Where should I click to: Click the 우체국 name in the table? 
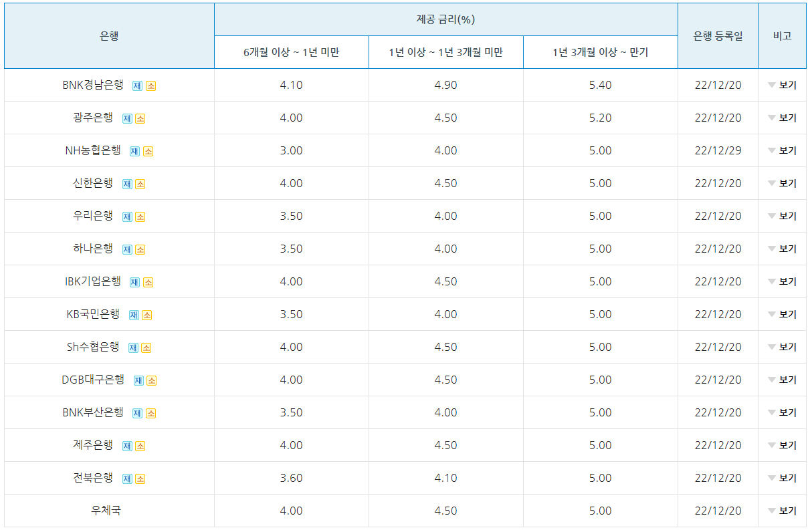(x=106, y=511)
